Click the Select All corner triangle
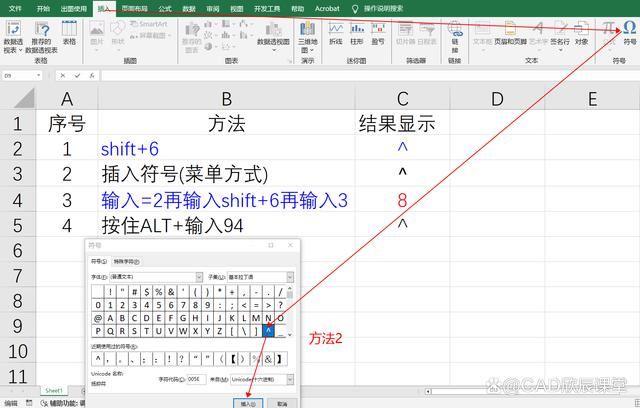This screenshot has width=640, height=408. click(24, 98)
